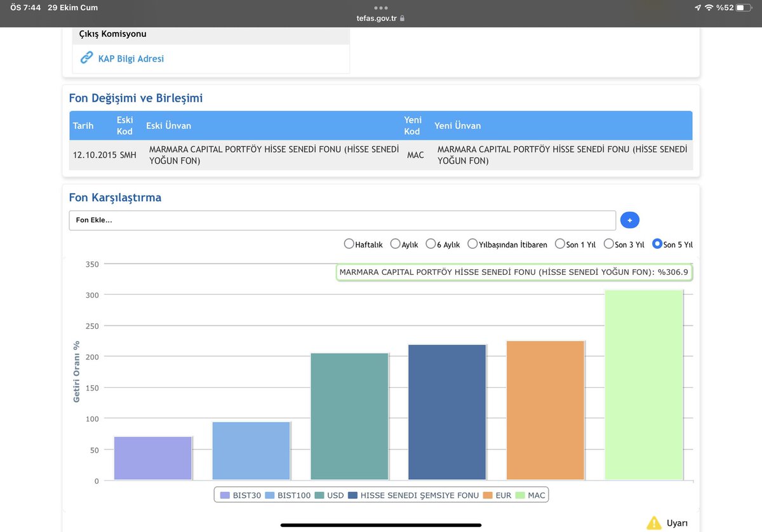Image resolution: width=762 pixels, height=532 pixels.
Task: Select the Son 3 Yıl radio button
Action: pos(608,244)
